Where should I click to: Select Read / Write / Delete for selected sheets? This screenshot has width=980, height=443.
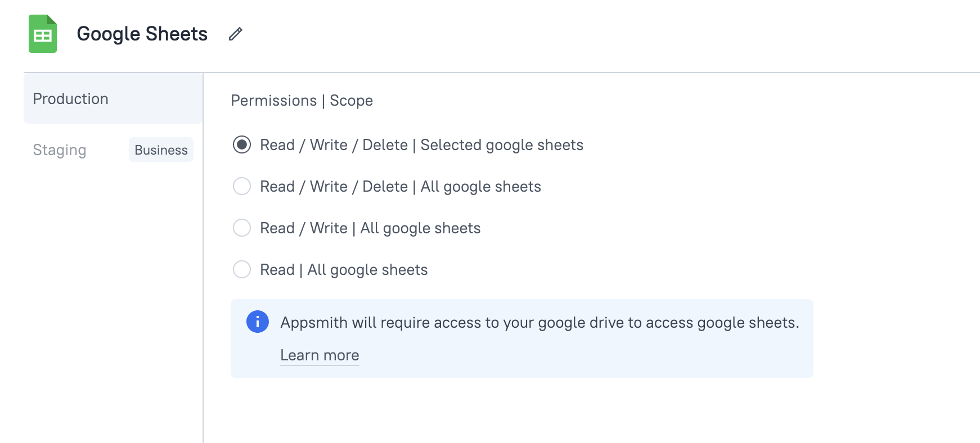point(241,144)
